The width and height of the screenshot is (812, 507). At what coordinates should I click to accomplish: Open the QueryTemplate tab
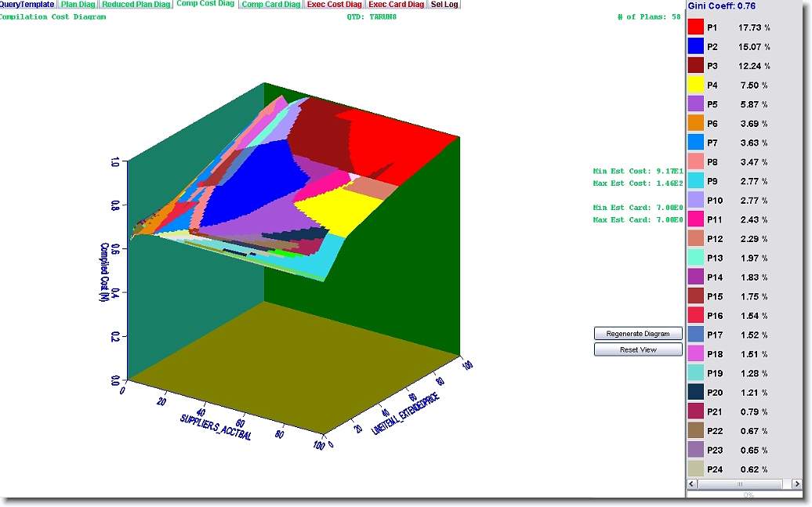tap(27, 5)
